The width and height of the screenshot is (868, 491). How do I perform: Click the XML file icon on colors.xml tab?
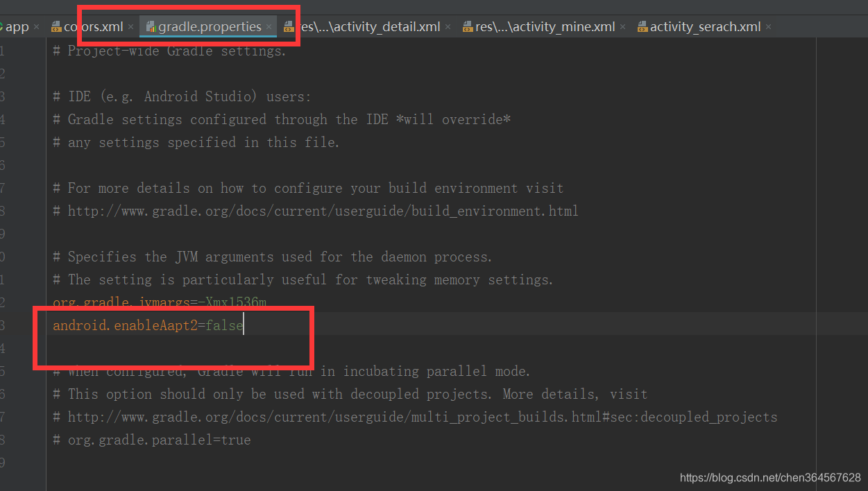(x=56, y=26)
